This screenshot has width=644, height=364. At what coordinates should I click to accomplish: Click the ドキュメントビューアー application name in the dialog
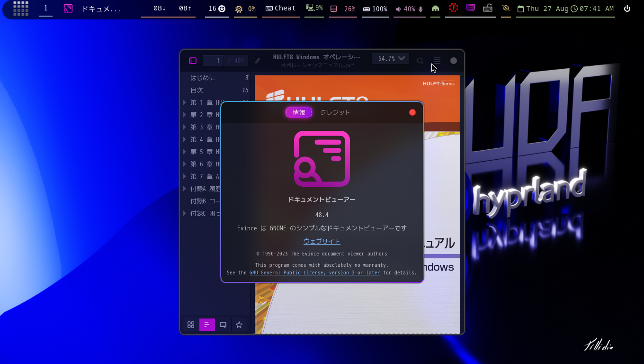pos(322,200)
